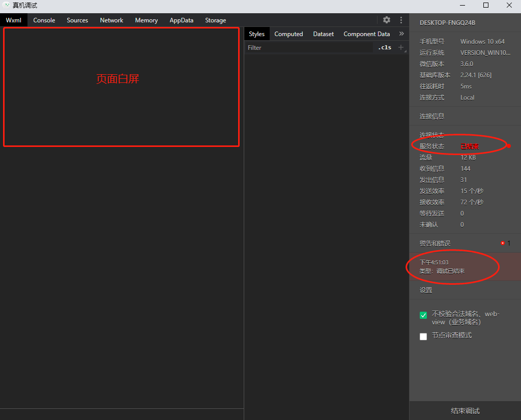Click the styles Filter input field

tap(309, 47)
